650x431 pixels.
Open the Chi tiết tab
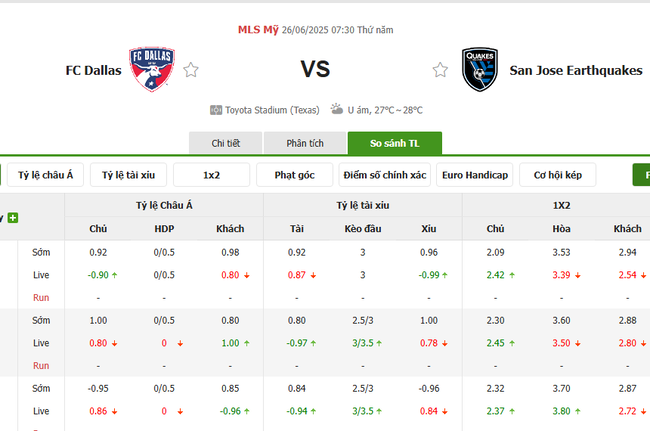[x=226, y=144]
